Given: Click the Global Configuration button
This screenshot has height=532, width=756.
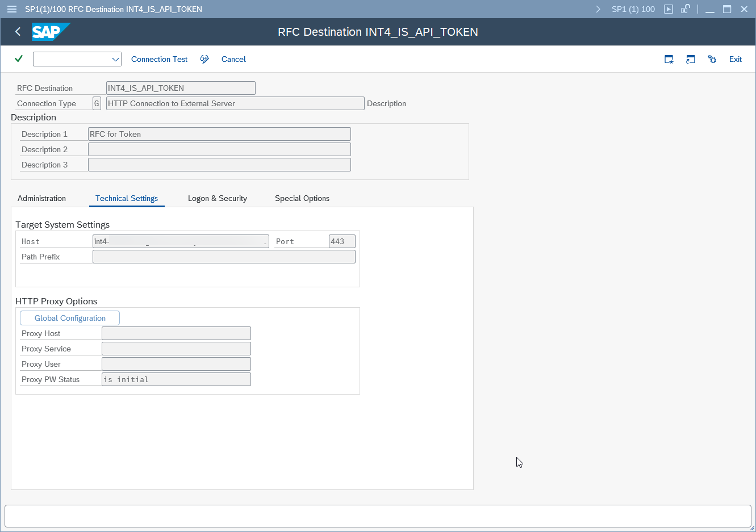Looking at the screenshot, I should (x=70, y=318).
